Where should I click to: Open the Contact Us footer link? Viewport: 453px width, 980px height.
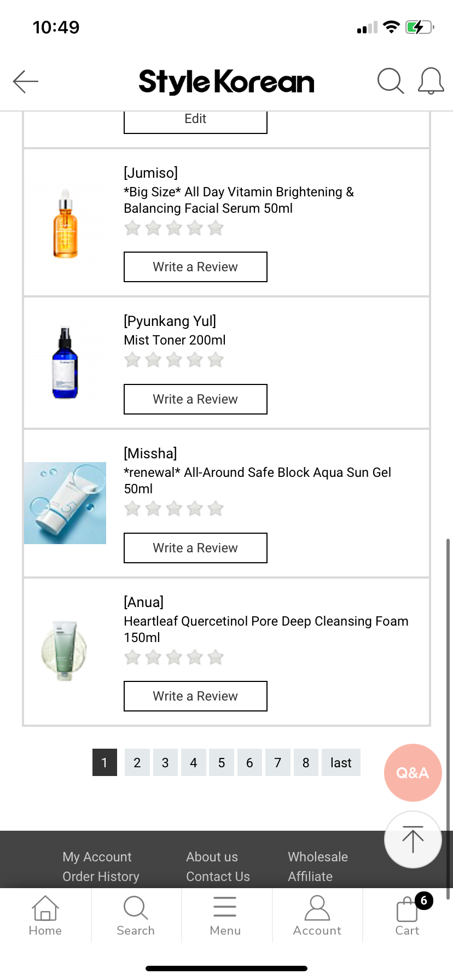click(218, 877)
